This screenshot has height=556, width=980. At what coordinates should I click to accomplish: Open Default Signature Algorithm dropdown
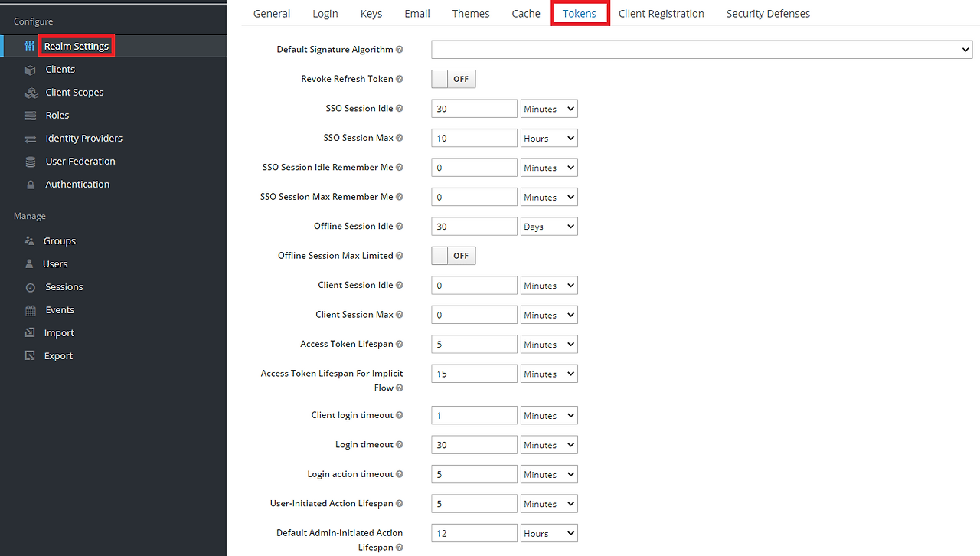pyautogui.click(x=701, y=50)
